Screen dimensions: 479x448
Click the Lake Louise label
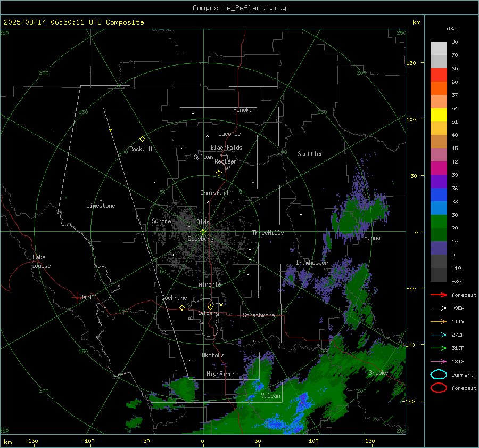pyautogui.click(x=41, y=262)
